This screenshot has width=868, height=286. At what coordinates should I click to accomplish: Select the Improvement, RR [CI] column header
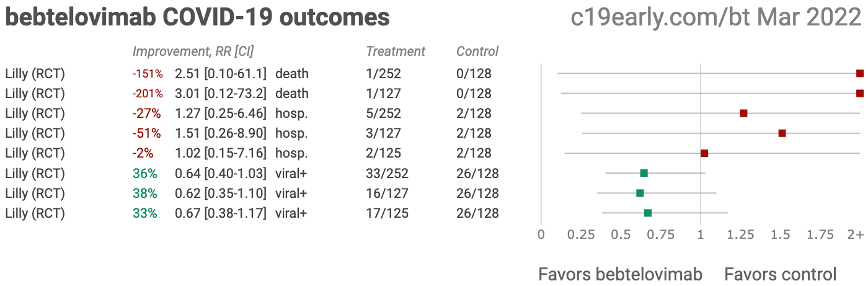[x=193, y=51]
